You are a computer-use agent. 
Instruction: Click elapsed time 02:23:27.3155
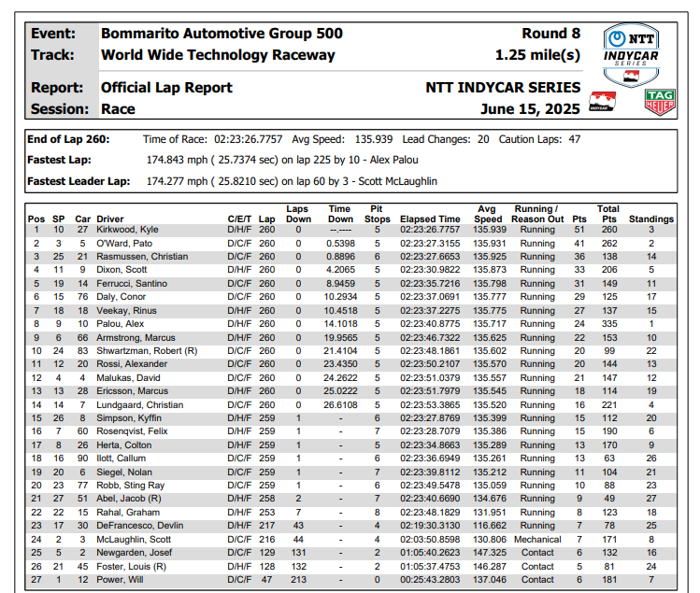[430, 244]
